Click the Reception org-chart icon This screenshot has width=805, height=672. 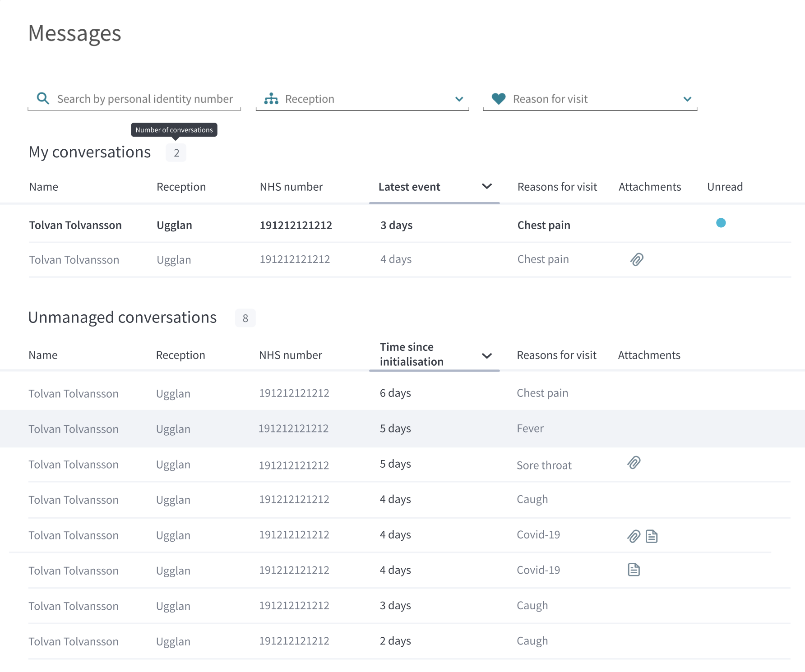click(271, 99)
